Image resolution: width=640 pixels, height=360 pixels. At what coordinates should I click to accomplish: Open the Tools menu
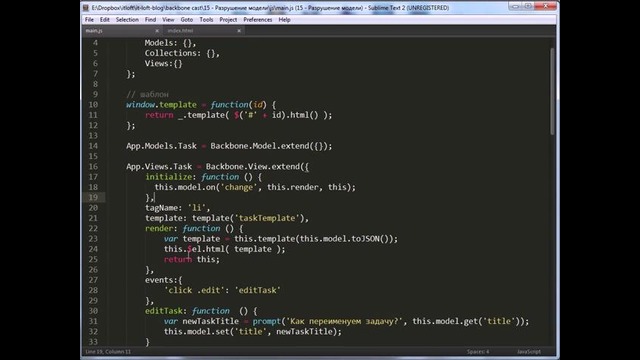click(206, 20)
